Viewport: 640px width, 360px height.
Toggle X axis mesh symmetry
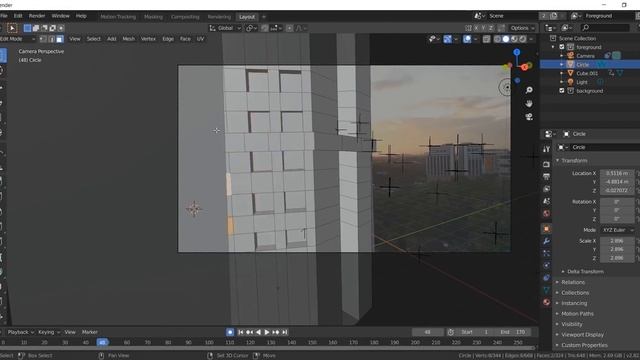(x=476, y=28)
